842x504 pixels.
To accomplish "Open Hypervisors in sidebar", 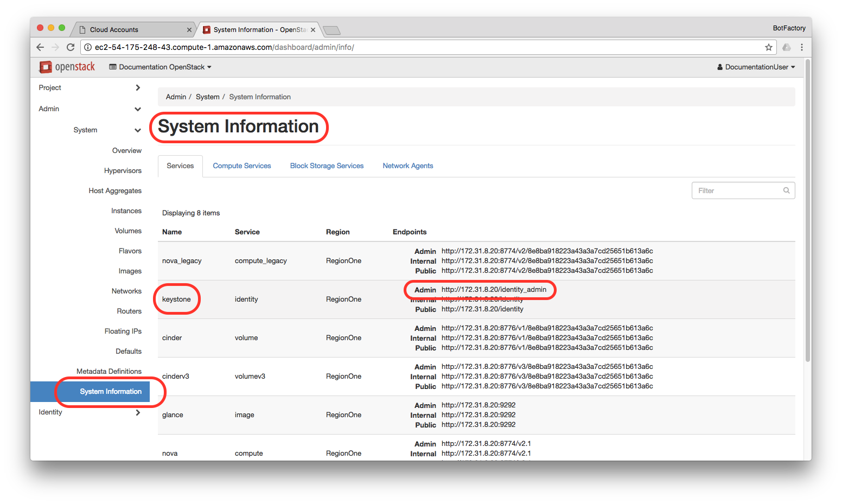I will [x=123, y=171].
